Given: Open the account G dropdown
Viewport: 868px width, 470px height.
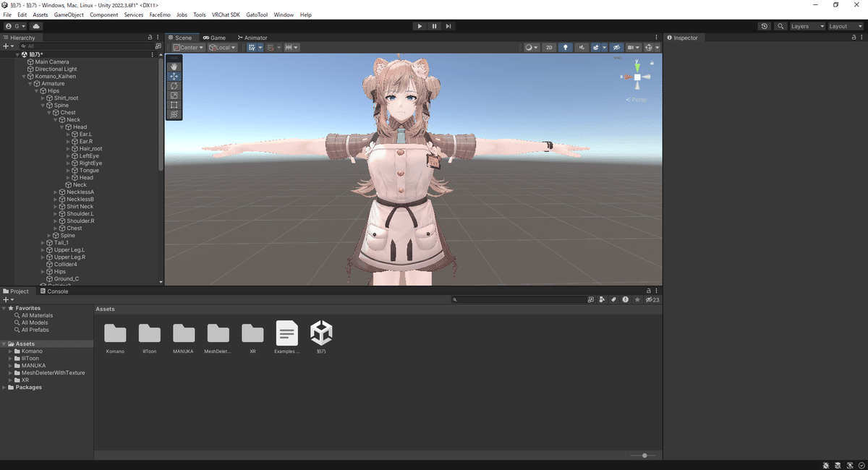Looking at the screenshot, I should pos(15,26).
